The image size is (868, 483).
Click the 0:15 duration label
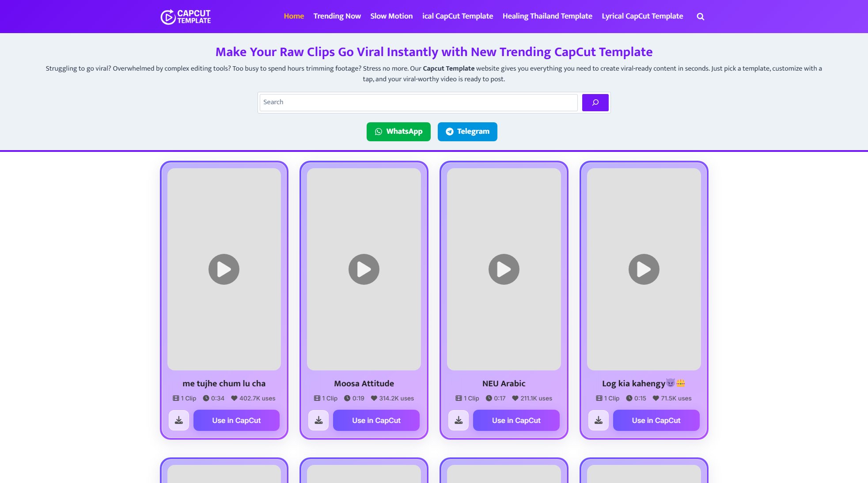636,398
